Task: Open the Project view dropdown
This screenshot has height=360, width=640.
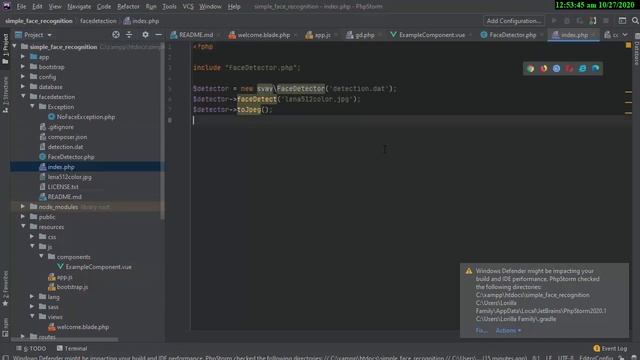Action: click(x=33, y=35)
